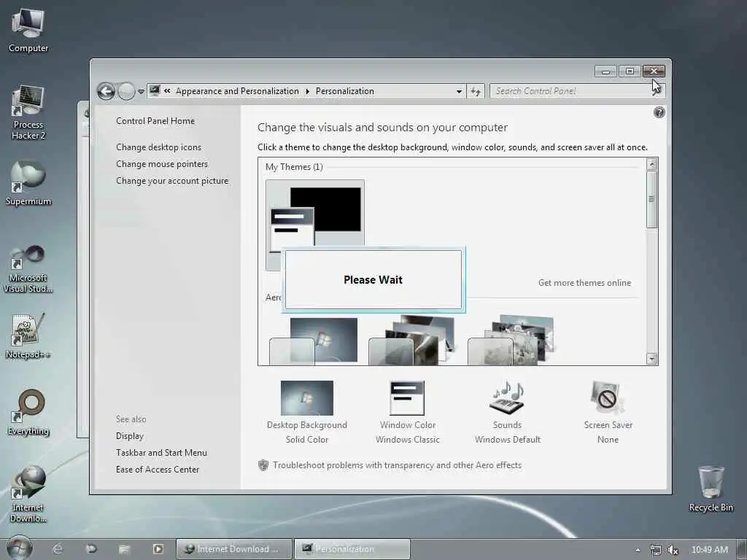
Task: Open recent pages dropdown arrow
Action: tap(141, 91)
